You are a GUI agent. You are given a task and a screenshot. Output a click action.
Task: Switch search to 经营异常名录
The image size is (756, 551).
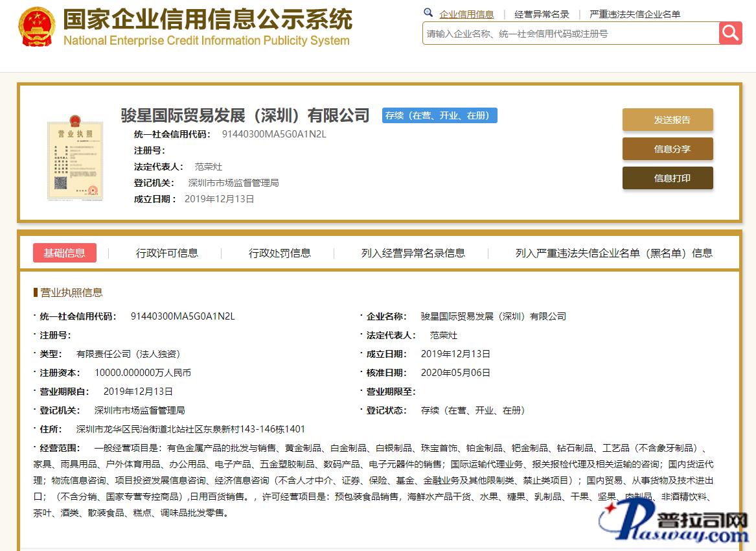(542, 14)
